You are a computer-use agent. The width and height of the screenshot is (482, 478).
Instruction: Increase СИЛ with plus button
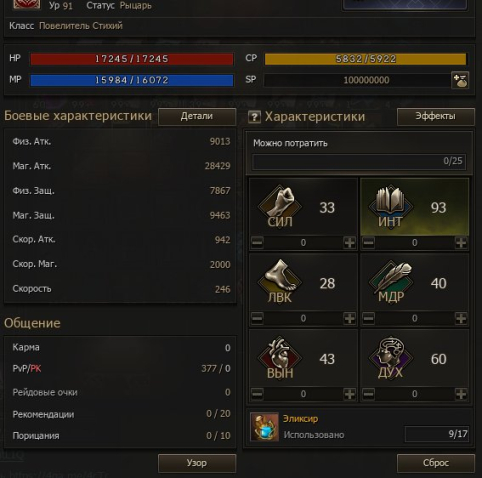(350, 243)
